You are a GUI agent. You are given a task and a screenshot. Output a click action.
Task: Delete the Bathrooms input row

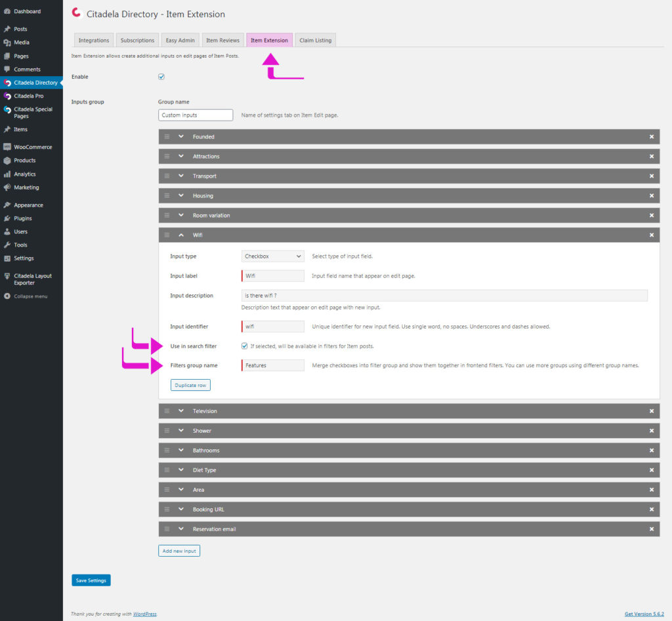click(652, 451)
